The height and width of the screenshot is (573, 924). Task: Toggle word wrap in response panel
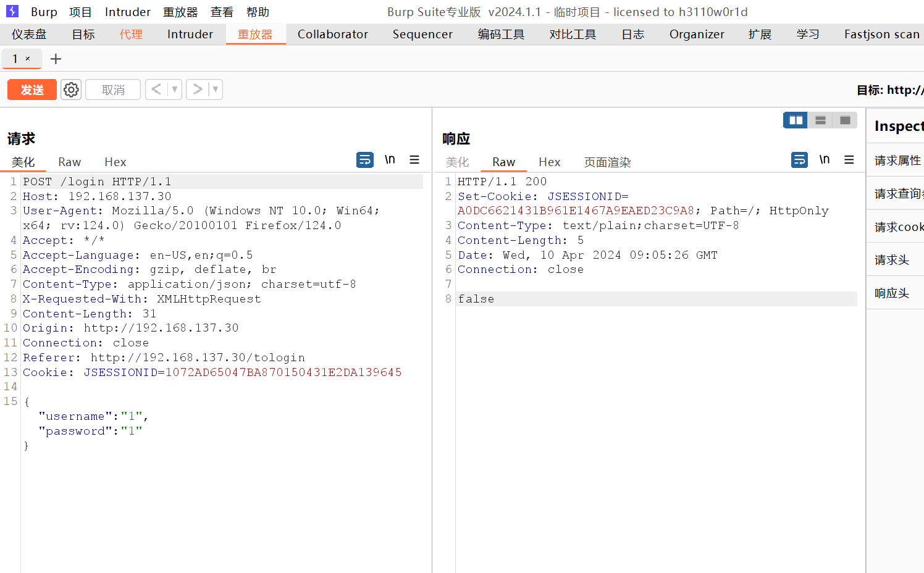tap(800, 160)
